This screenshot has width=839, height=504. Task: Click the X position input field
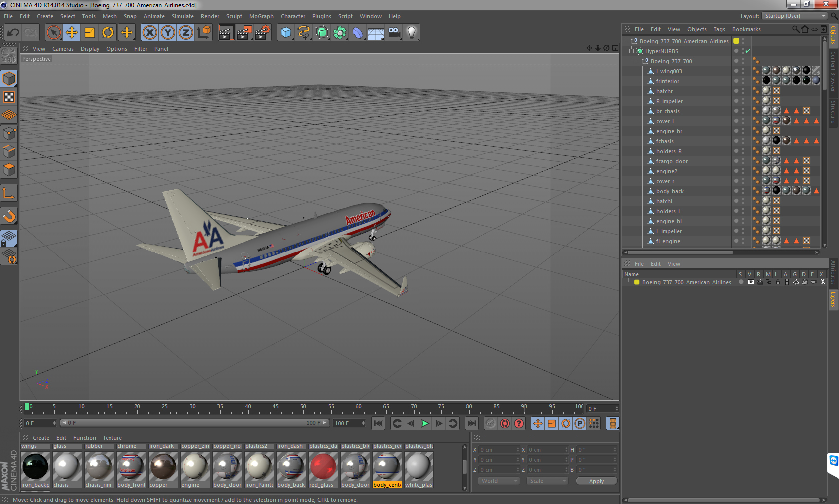pyautogui.click(x=499, y=450)
